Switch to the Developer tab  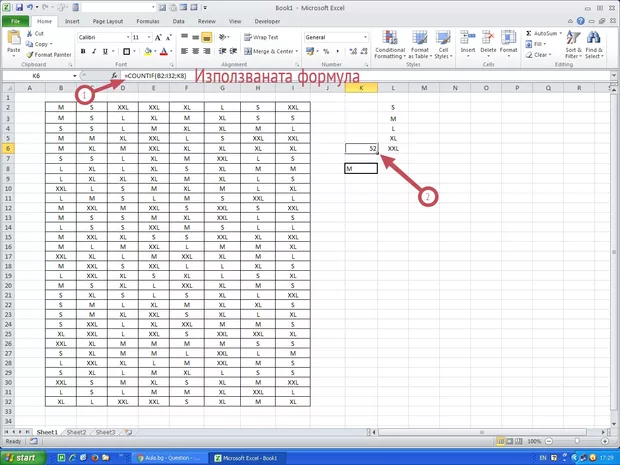pyautogui.click(x=267, y=21)
